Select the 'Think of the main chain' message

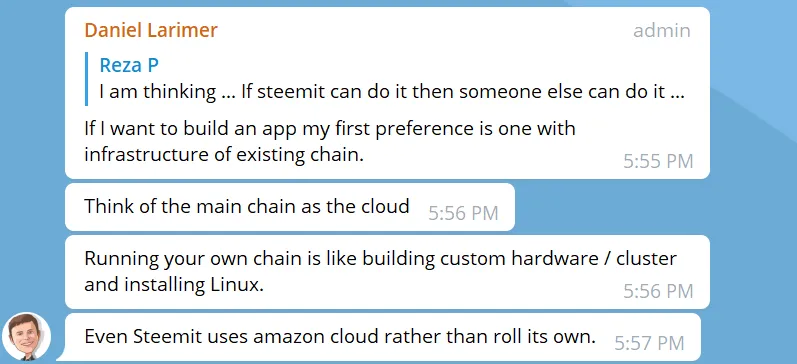point(290,207)
